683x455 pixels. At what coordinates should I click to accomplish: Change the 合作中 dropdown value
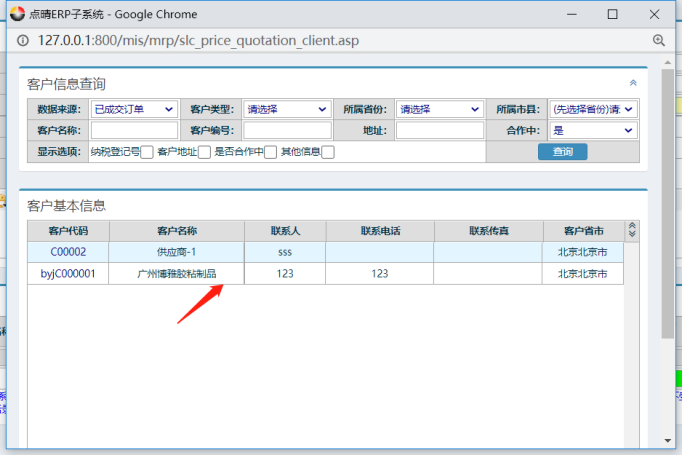(x=594, y=130)
